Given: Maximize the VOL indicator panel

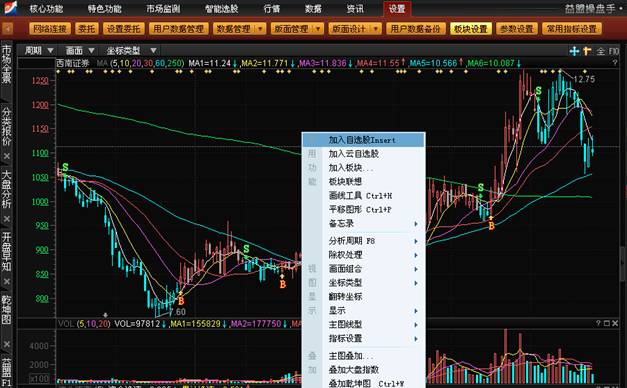Looking at the screenshot, I should tap(607, 323).
